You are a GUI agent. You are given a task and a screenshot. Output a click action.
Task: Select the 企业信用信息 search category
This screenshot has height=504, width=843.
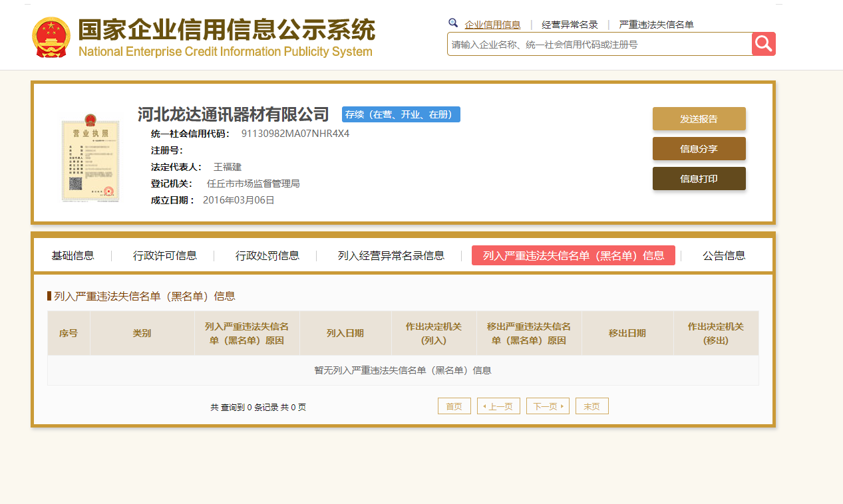[x=492, y=25]
